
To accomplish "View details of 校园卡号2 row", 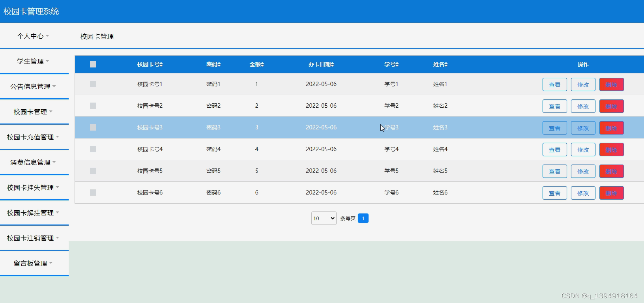I will [554, 106].
